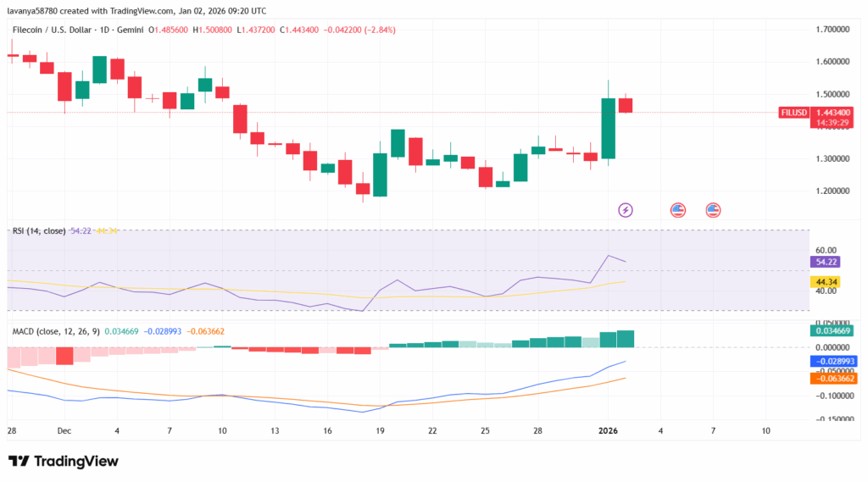This screenshot has height=482, width=868.
Task: Click the 19 label on the date axis
Action: [379, 431]
